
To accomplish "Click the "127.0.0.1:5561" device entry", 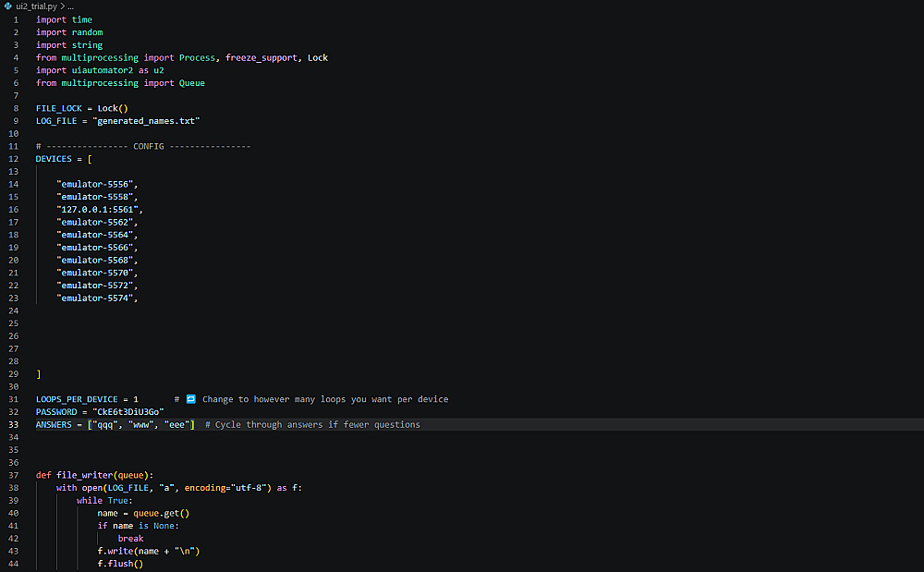I will click(x=97, y=210).
